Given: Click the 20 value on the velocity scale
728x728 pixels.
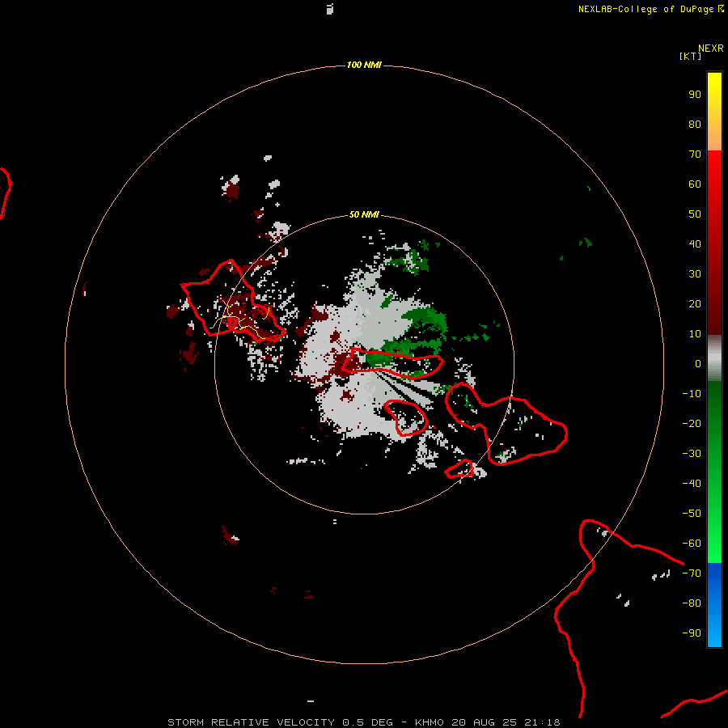Looking at the screenshot, I should [695, 304].
